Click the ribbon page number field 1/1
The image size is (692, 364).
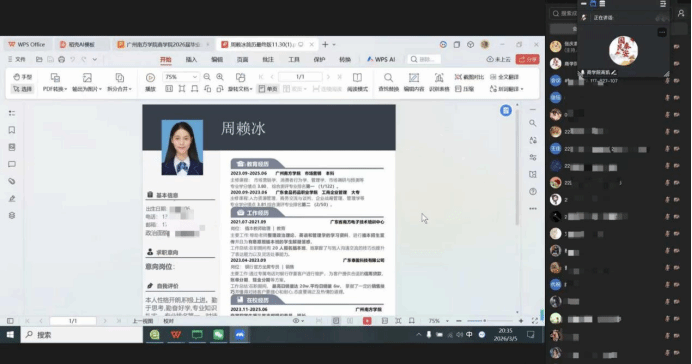point(300,77)
